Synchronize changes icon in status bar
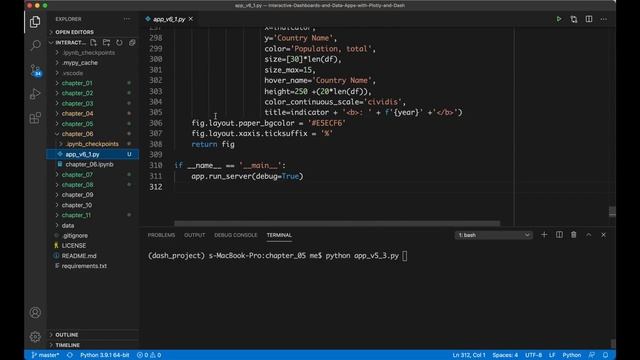 70,355
